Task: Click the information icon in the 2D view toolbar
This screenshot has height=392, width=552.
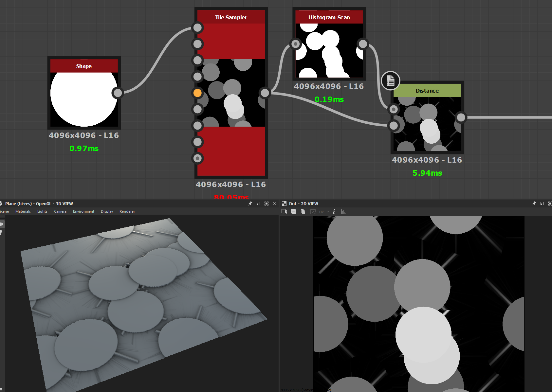Action: [334, 212]
